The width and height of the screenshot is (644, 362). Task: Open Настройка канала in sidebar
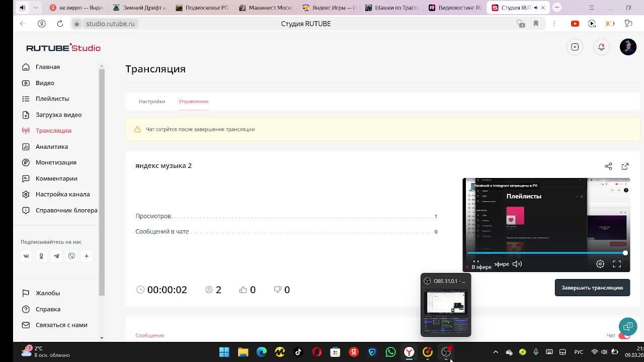coord(62,194)
